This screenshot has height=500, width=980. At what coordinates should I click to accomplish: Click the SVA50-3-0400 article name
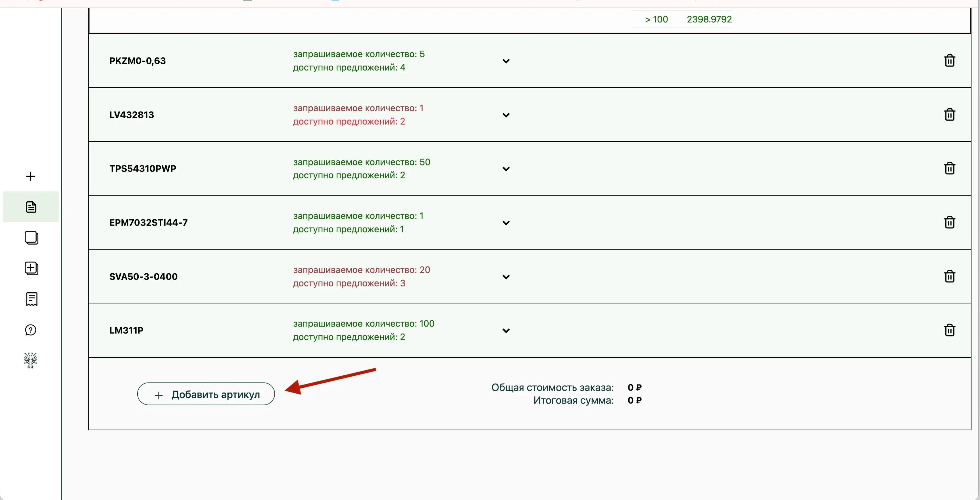(x=143, y=276)
